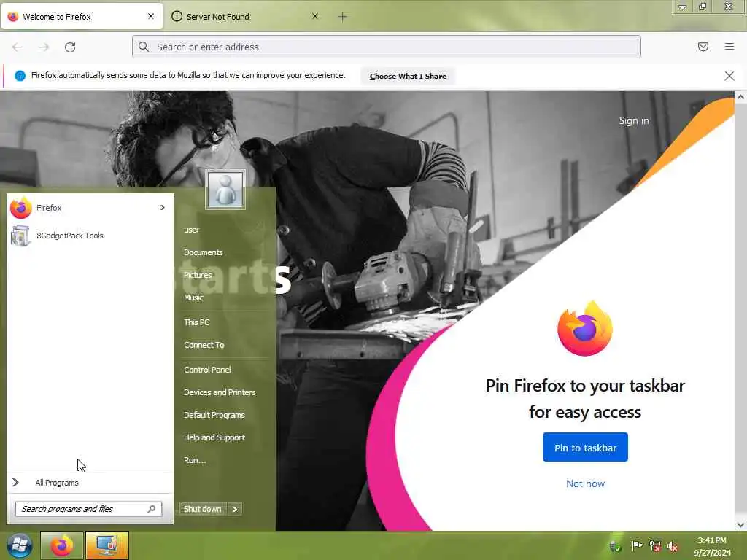Open Documents from Start menu

pyautogui.click(x=204, y=252)
